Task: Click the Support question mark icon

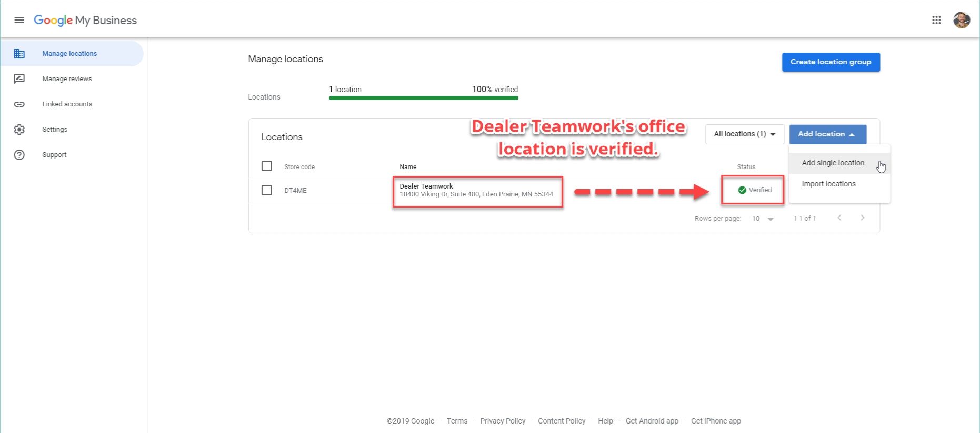Action: (x=19, y=155)
